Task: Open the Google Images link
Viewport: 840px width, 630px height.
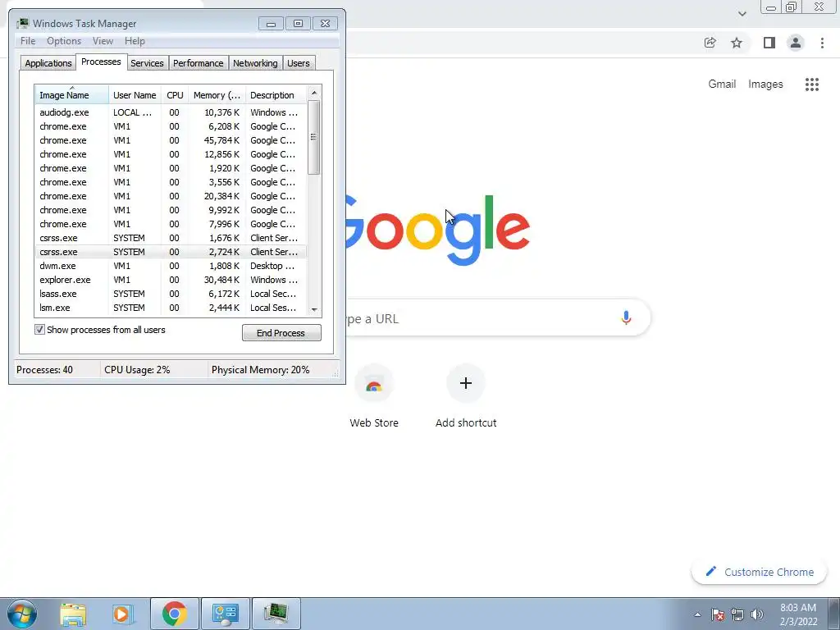Action: [x=765, y=84]
